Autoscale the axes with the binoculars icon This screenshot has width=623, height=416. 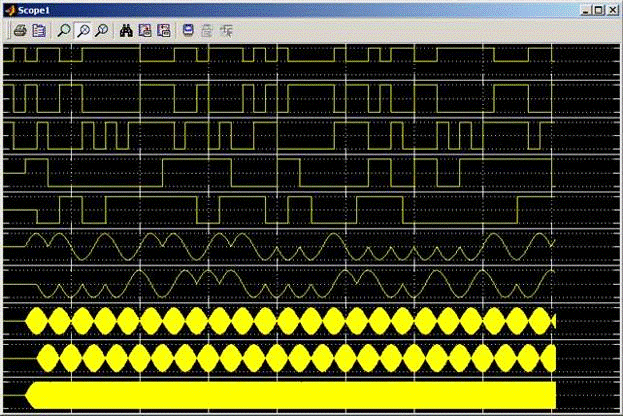[x=127, y=30]
